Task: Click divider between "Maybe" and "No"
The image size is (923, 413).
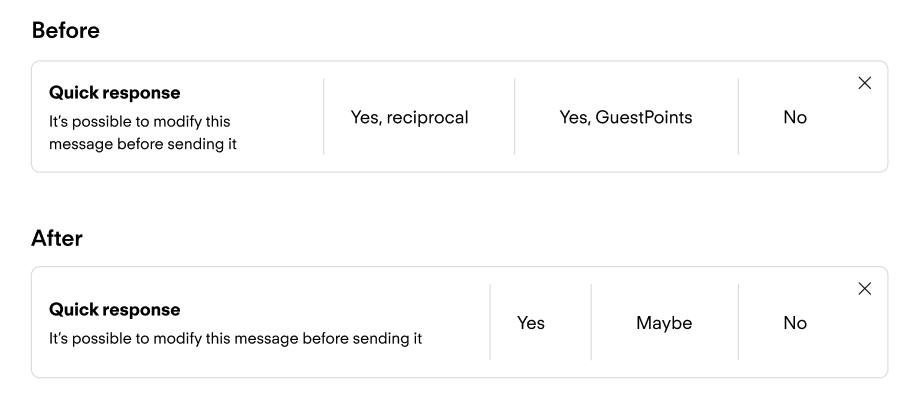Action: coord(739,322)
